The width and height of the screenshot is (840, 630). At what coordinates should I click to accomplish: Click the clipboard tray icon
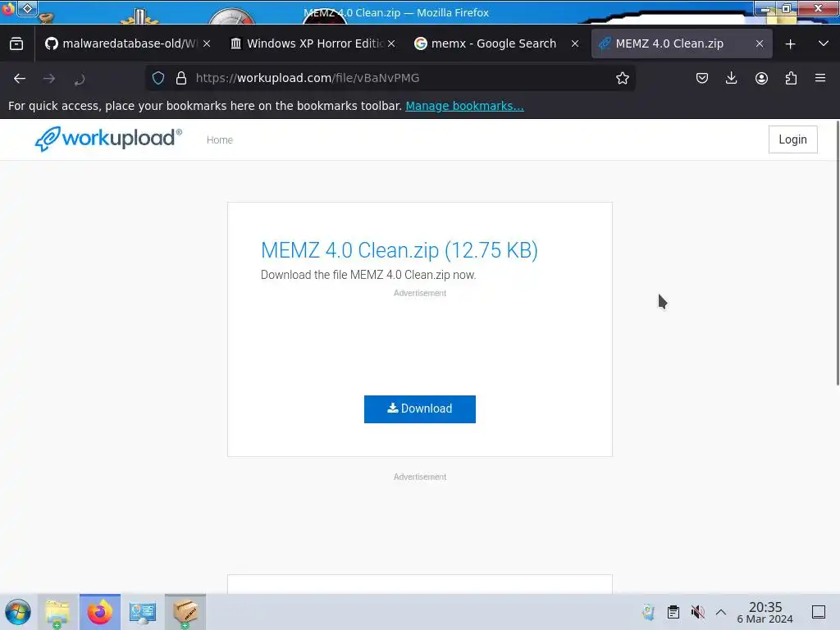coord(673,612)
